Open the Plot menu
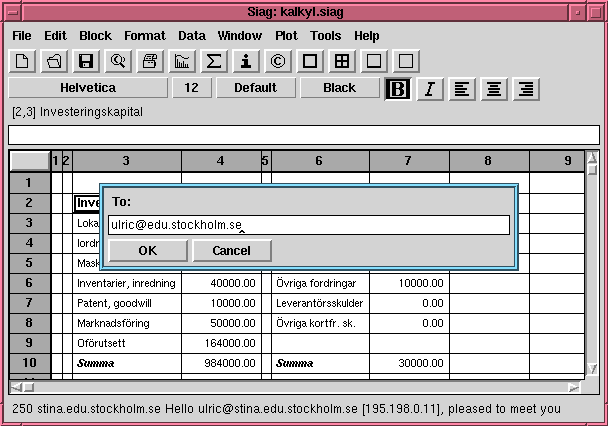This screenshot has width=608, height=426. [286, 36]
